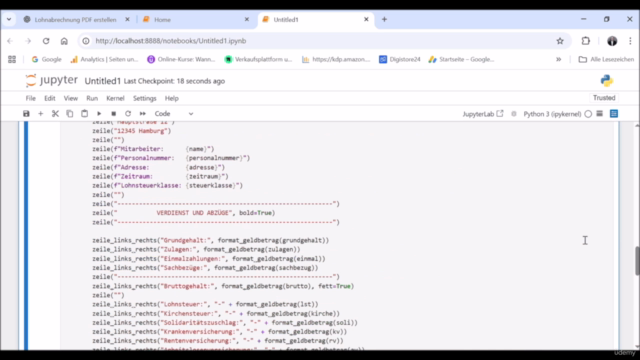This screenshot has width=640, height=360.
Task: Open the cell type Code dropdown
Action: (173, 114)
